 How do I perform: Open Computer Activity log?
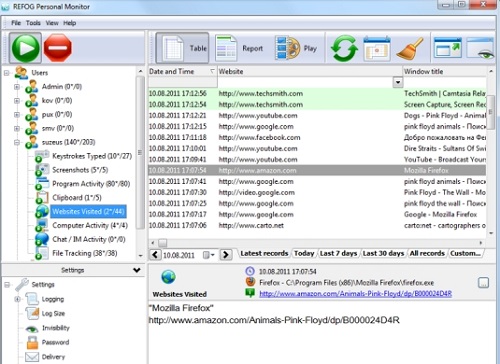click(90, 225)
